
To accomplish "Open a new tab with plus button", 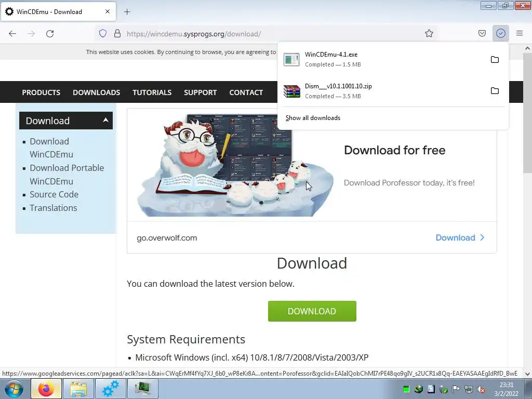I will (x=127, y=12).
